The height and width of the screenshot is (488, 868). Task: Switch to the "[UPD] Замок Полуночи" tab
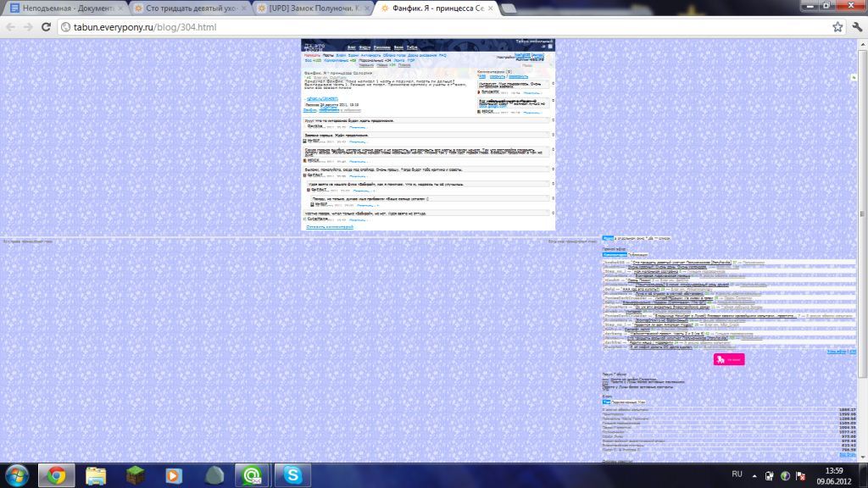tap(313, 8)
